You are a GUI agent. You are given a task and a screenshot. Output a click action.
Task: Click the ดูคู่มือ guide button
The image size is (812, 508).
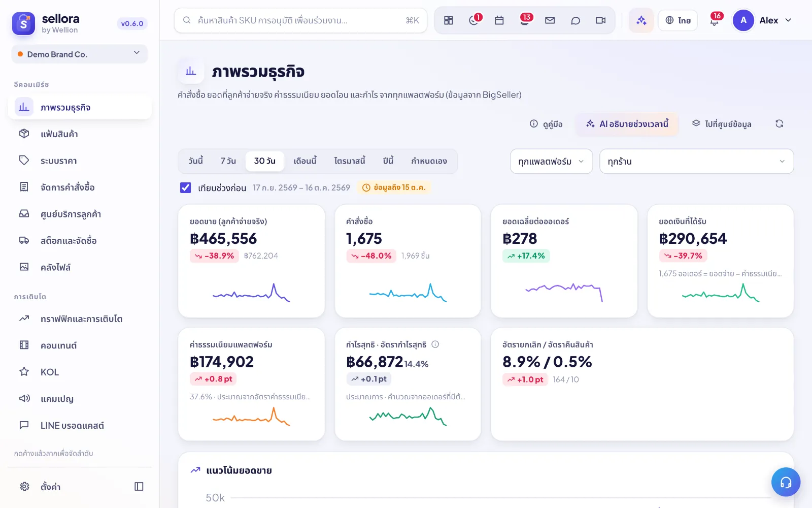[x=546, y=124]
